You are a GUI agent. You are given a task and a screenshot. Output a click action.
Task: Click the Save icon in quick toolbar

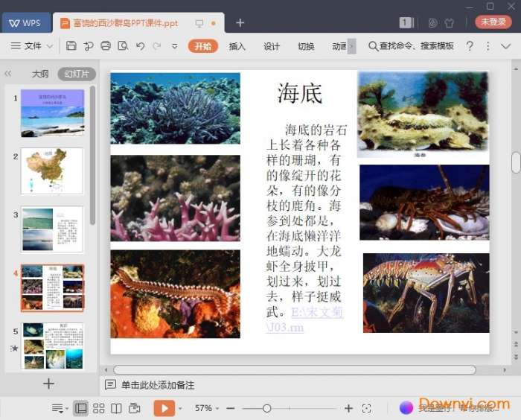[x=71, y=46]
